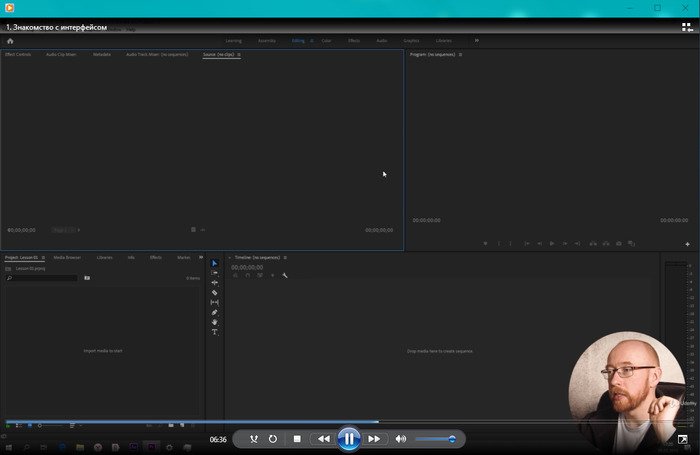Image resolution: width=700 pixels, height=455 pixels.
Task: Click the Export Frame camera icon
Action: [x=619, y=243]
